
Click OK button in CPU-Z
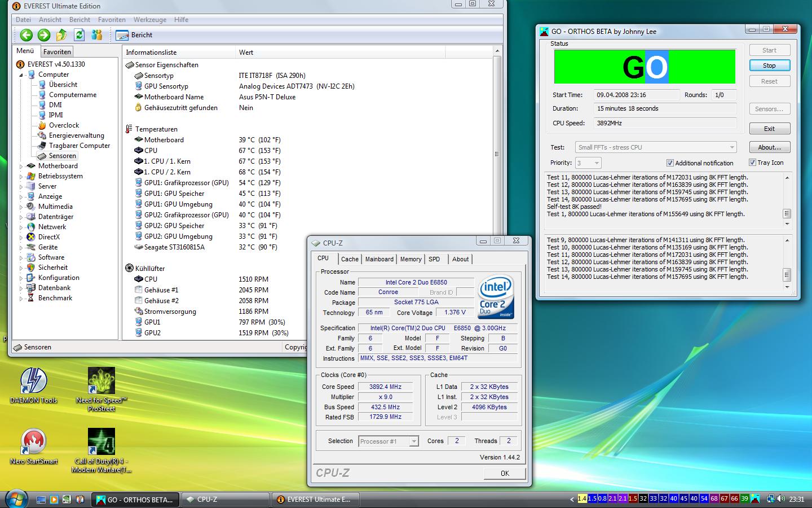(504, 474)
